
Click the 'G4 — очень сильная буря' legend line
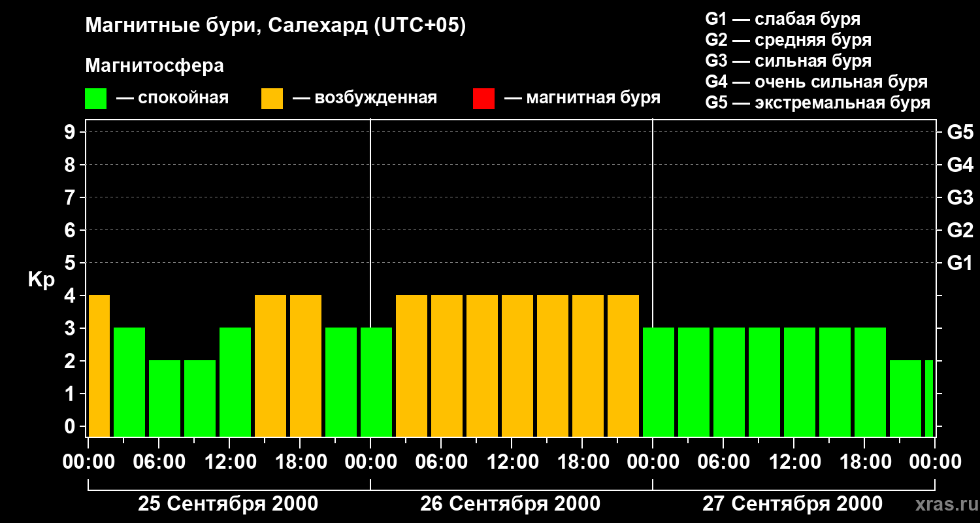817,82
